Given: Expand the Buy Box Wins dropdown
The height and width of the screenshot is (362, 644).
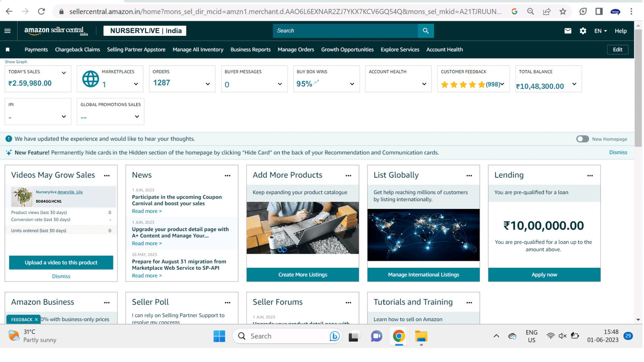Looking at the screenshot, I should click(352, 84).
